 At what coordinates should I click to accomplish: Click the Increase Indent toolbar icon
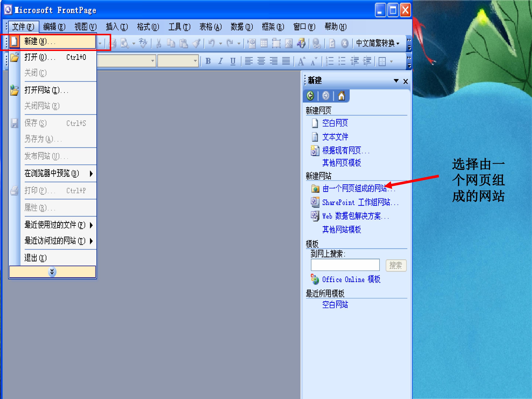tap(367, 61)
